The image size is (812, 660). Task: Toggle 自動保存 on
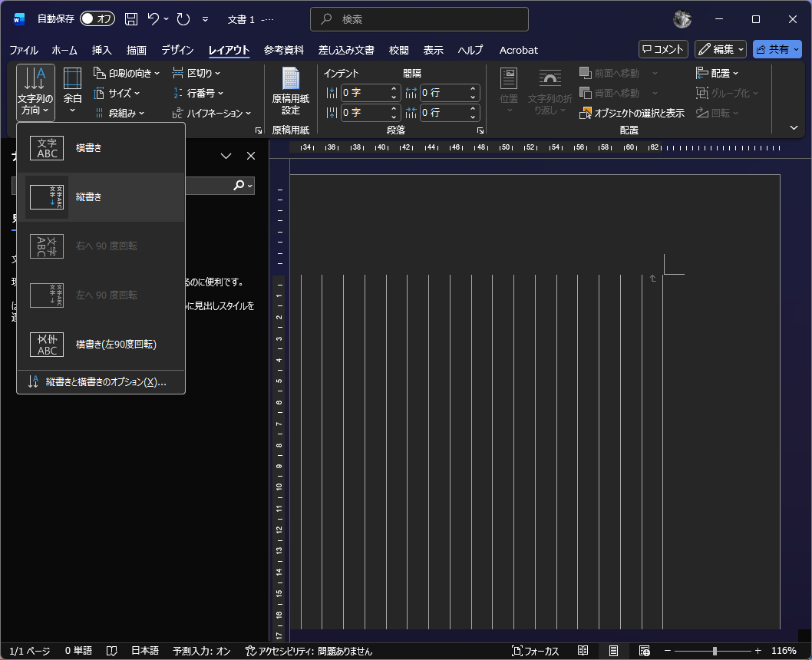97,18
